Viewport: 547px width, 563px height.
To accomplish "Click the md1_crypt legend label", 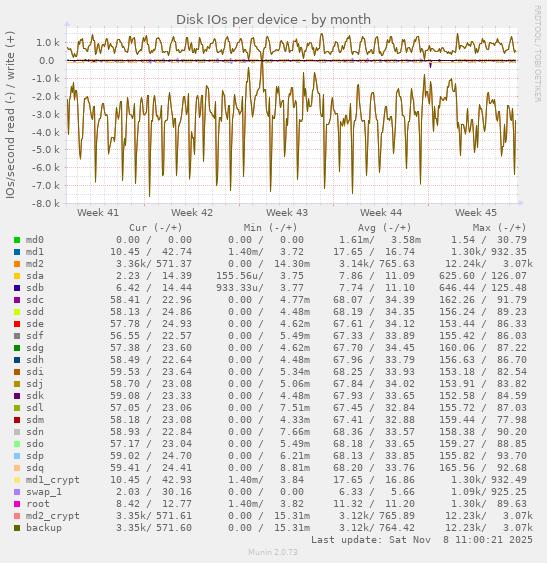I will (52, 480).
